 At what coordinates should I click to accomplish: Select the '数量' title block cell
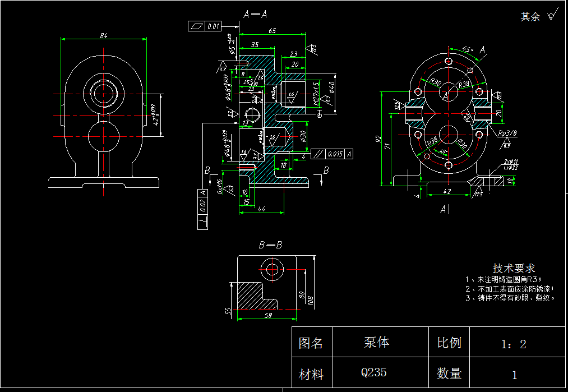449,373
